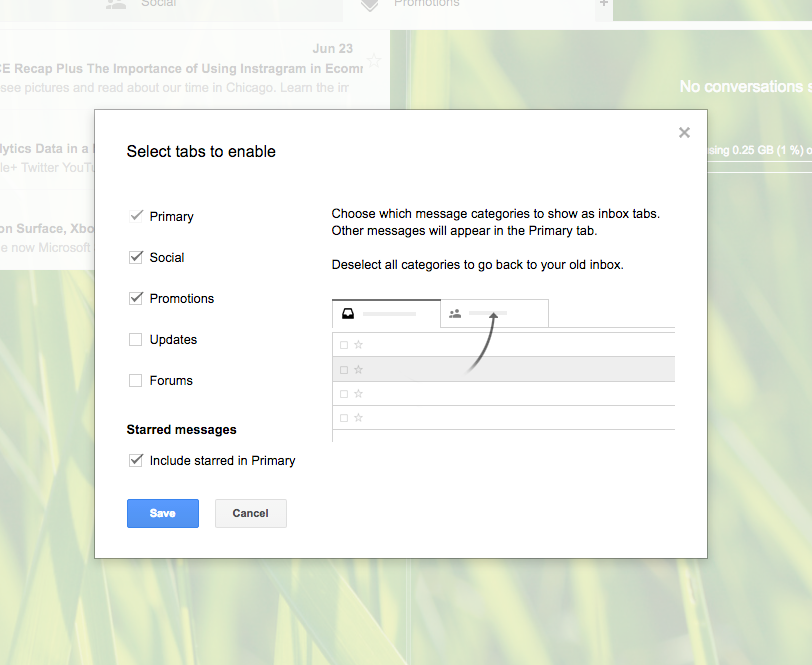812x665 pixels.
Task: Toggle Include starred in Primary
Action: (x=136, y=461)
